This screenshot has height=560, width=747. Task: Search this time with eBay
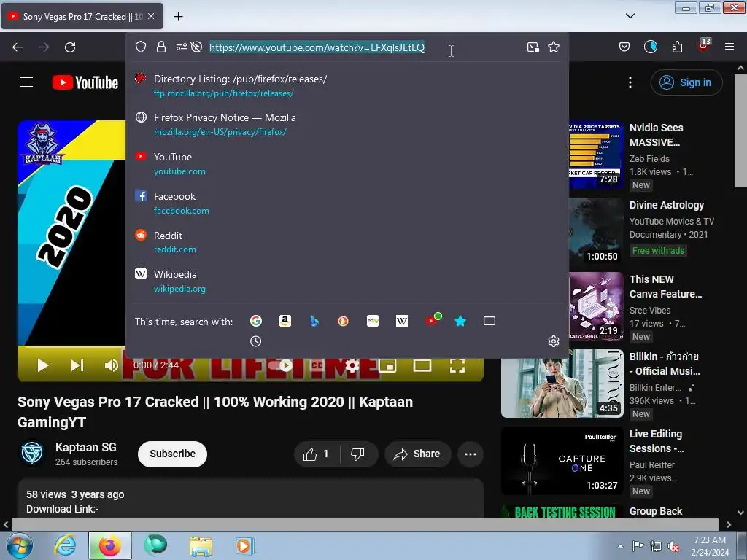click(x=373, y=321)
